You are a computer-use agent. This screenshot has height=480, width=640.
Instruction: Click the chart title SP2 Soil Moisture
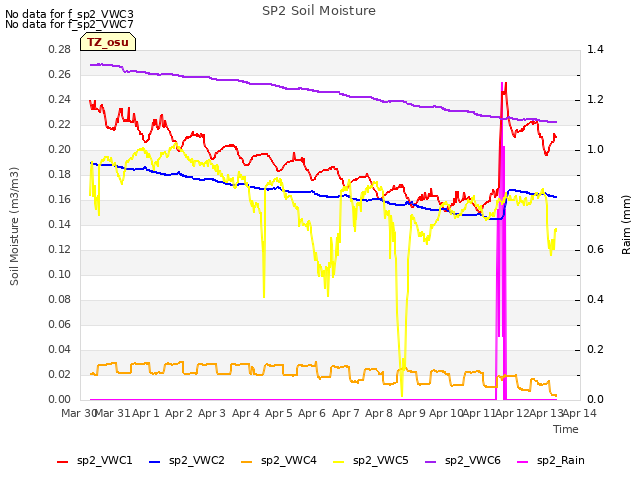click(x=319, y=11)
